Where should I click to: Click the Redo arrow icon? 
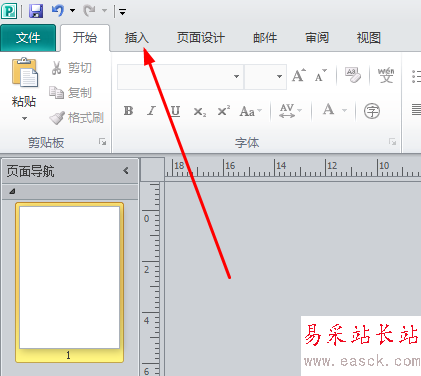89,11
